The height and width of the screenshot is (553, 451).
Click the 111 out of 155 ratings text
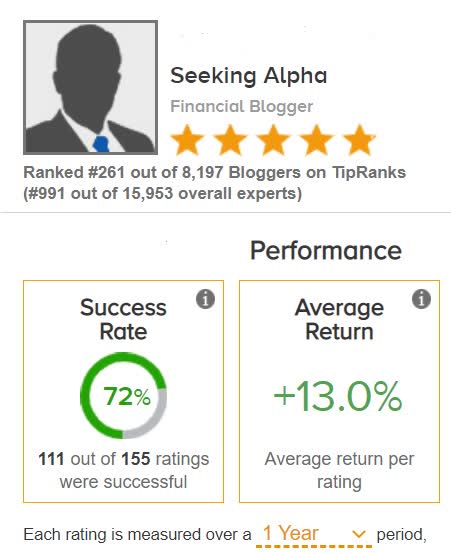[123, 459]
